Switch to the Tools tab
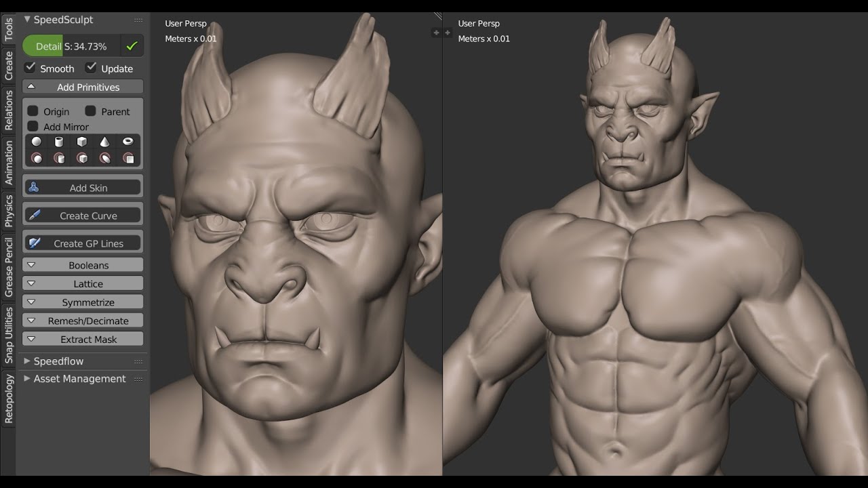 8,29
